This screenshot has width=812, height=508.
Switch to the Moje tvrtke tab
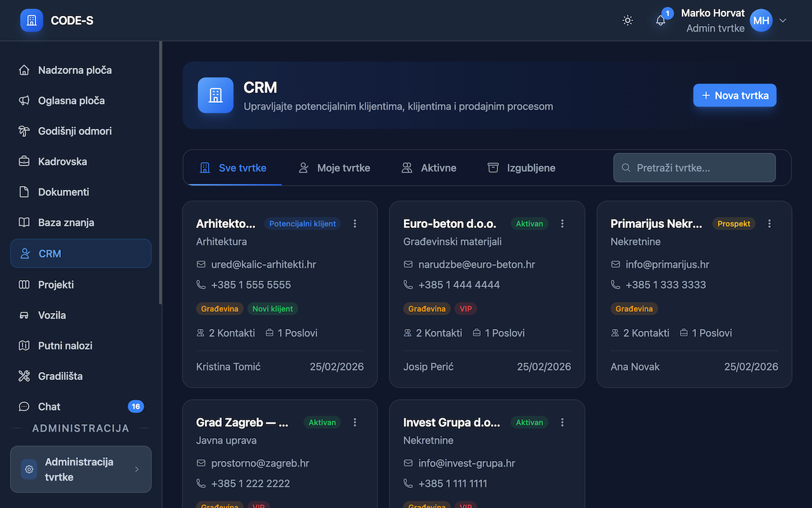pyautogui.click(x=334, y=168)
